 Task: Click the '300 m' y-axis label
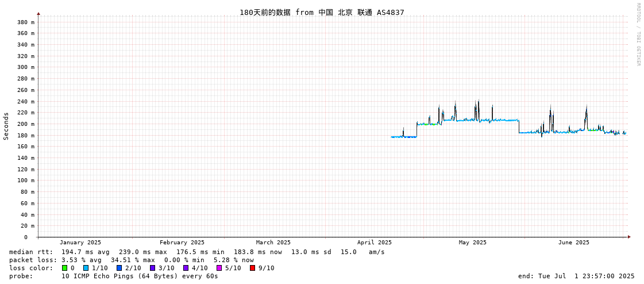[26, 67]
